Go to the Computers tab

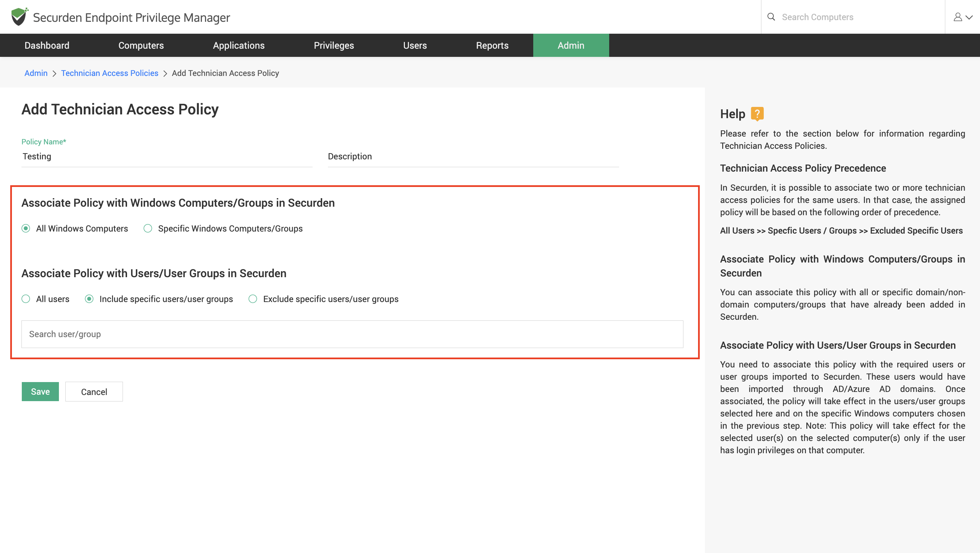pyautogui.click(x=141, y=45)
